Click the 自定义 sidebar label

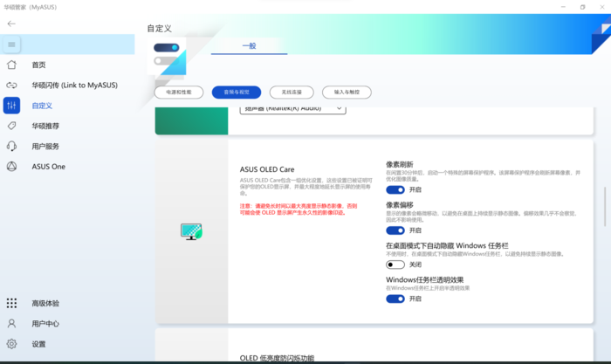pos(42,106)
